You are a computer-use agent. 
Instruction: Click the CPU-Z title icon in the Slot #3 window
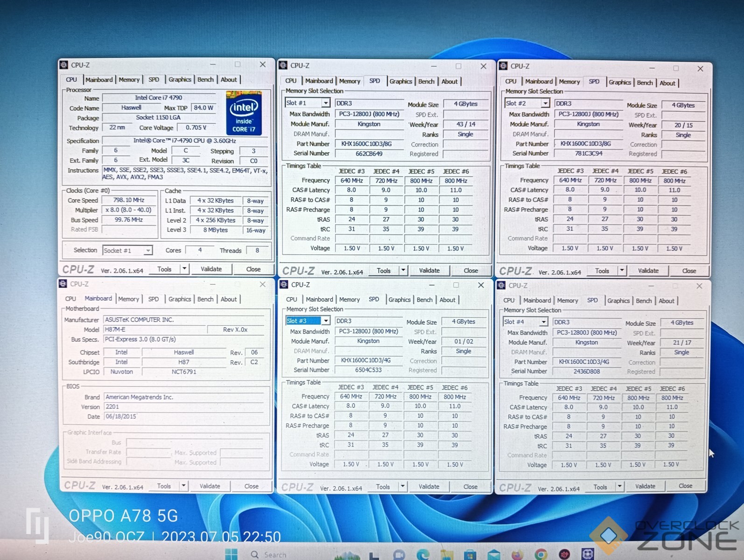tap(283, 284)
